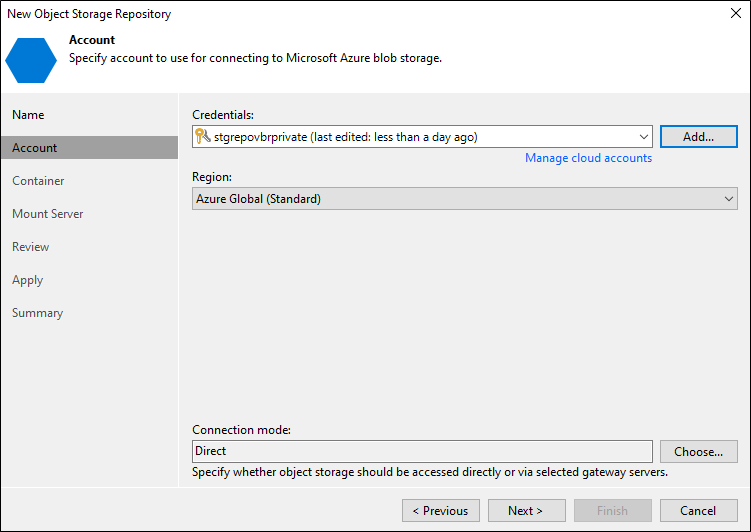Viewport: 751px width, 532px height.
Task: Select the Summary wizard step
Action: [37, 313]
